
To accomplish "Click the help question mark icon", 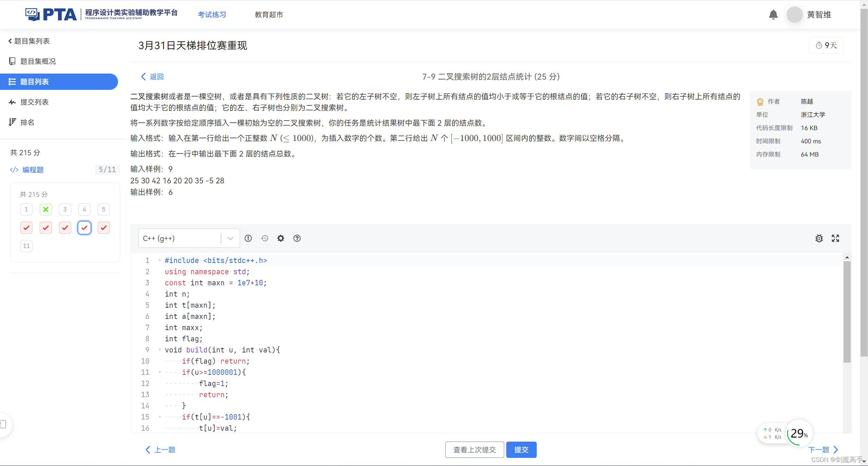I will (x=297, y=238).
